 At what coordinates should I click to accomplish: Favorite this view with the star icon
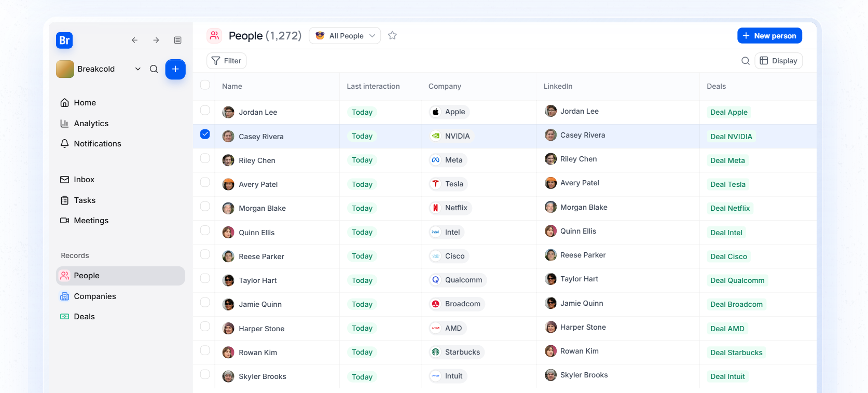tap(392, 35)
